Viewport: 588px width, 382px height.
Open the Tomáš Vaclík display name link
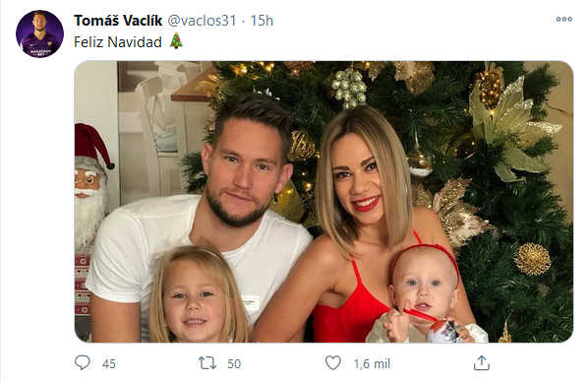click(x=118, y=21)
